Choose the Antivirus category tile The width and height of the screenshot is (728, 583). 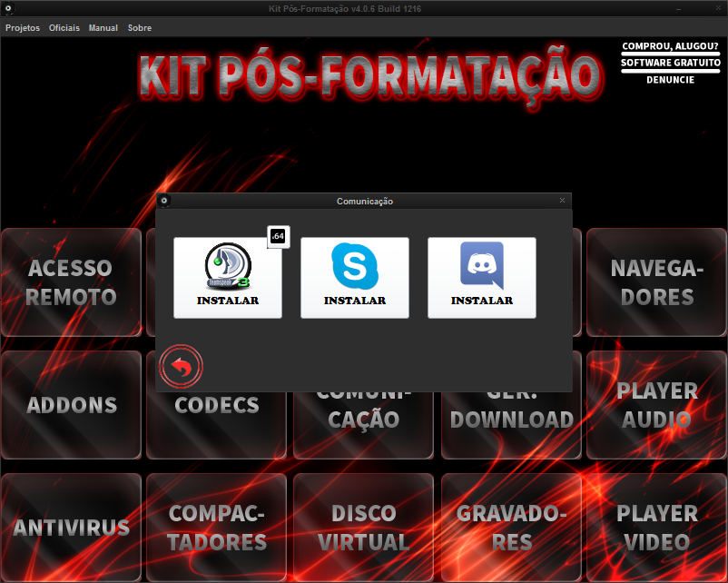coord(71,528)
